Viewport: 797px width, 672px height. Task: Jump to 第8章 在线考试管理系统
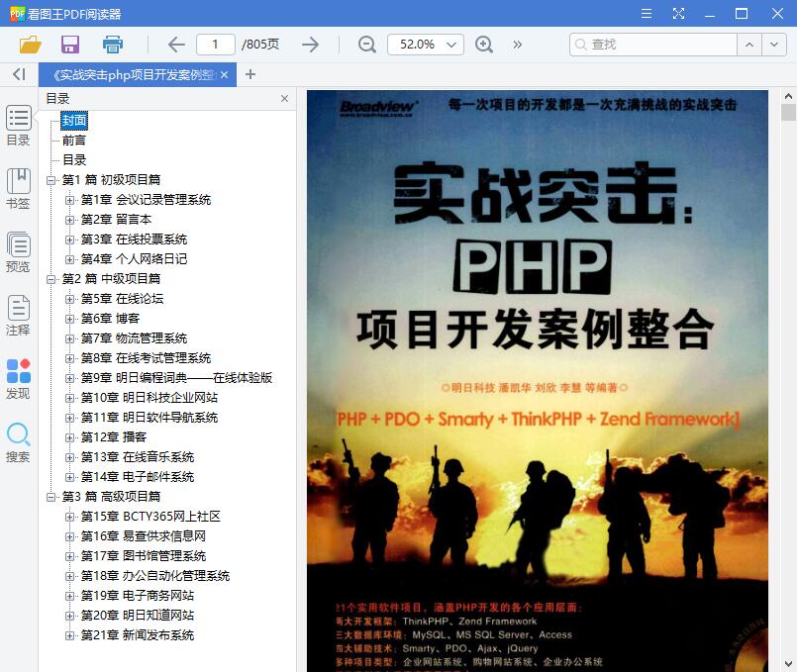pos(146,358)
